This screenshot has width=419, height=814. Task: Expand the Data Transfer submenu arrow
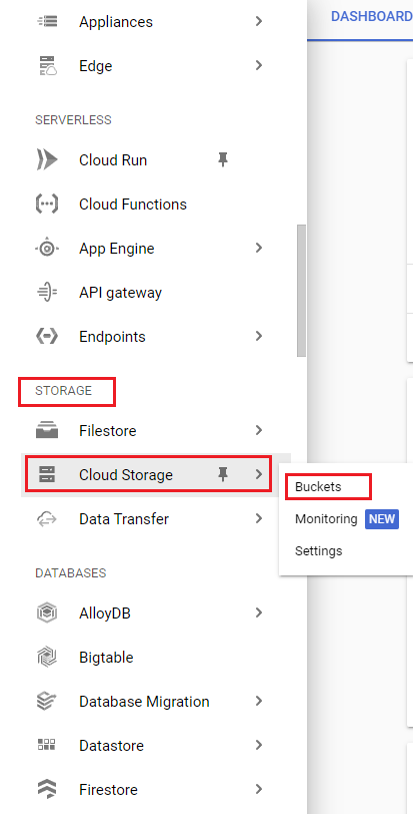[259, 519]
